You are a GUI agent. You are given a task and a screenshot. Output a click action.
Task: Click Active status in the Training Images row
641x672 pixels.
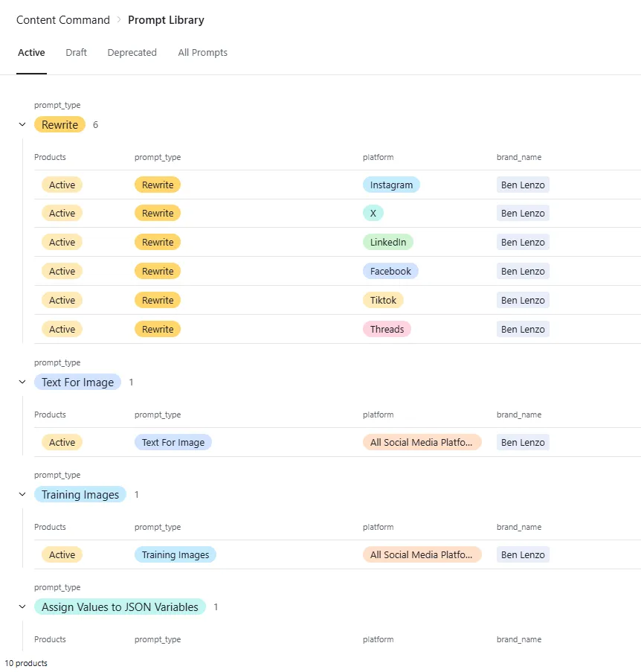point(62,554)
